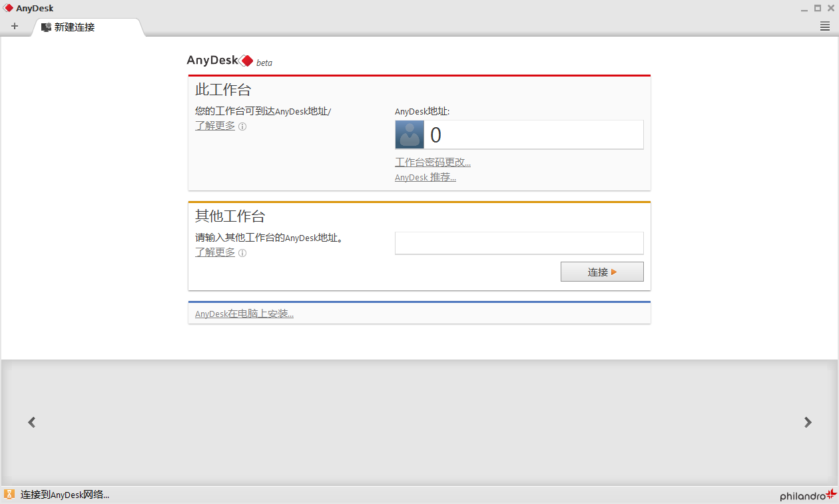Focus the remote AnyDesk address input field
839x504 pixels.
tap(519, 243)
